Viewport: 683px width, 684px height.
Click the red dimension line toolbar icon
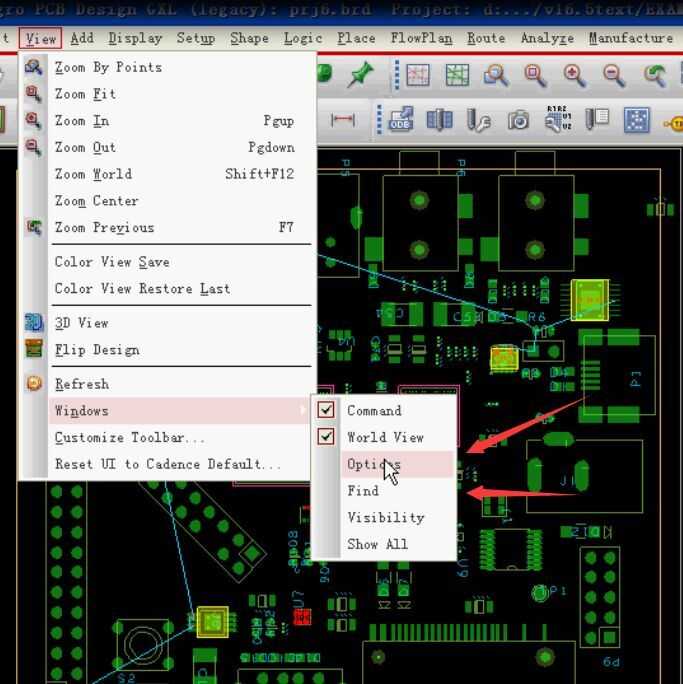[x=343, y=120]
